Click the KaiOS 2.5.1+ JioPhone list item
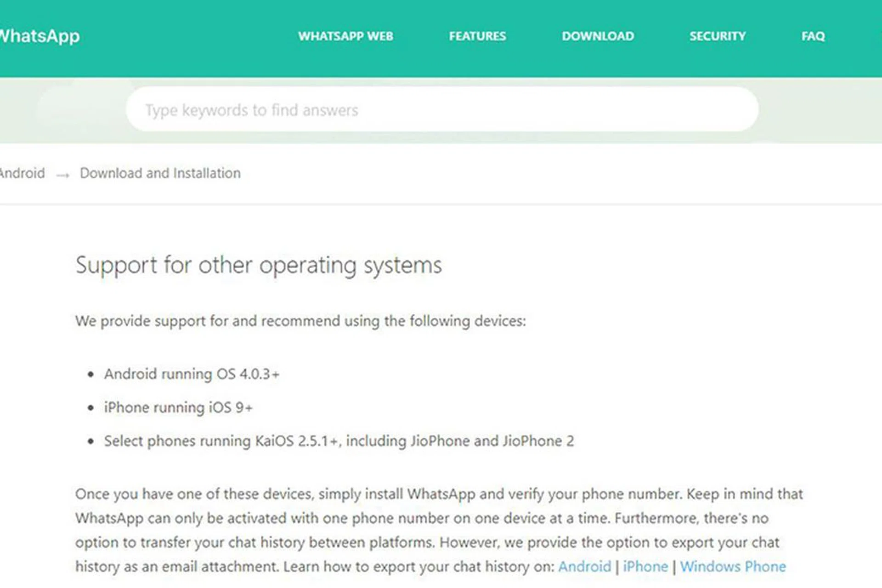 click(x=339, y=441)
